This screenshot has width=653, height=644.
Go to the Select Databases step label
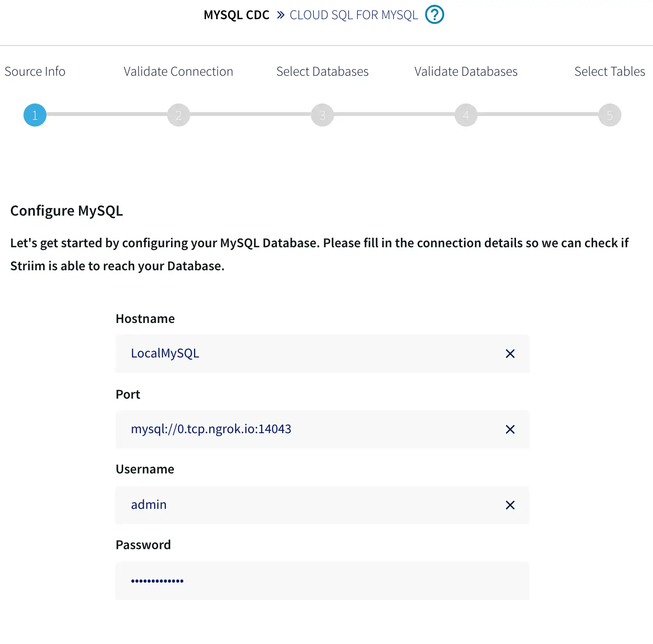322,71
